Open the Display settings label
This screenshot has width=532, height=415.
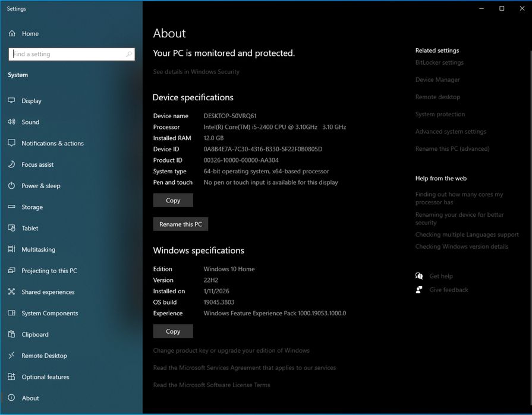coord(32,101)
